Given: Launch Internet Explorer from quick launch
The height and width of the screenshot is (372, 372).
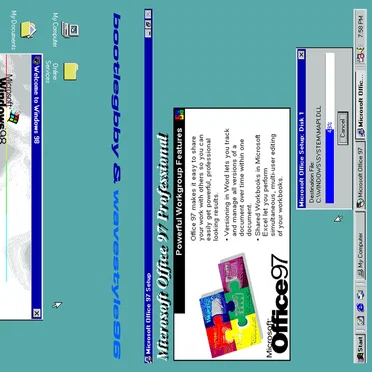Looking at the screenshot, I should pyautogui.click(x=361, y=307).
